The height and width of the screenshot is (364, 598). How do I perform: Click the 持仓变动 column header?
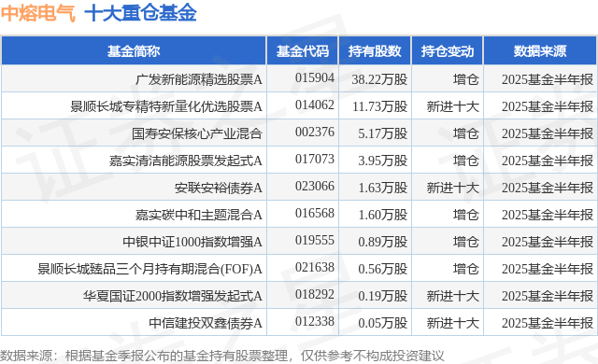click(x=447, y=51)
